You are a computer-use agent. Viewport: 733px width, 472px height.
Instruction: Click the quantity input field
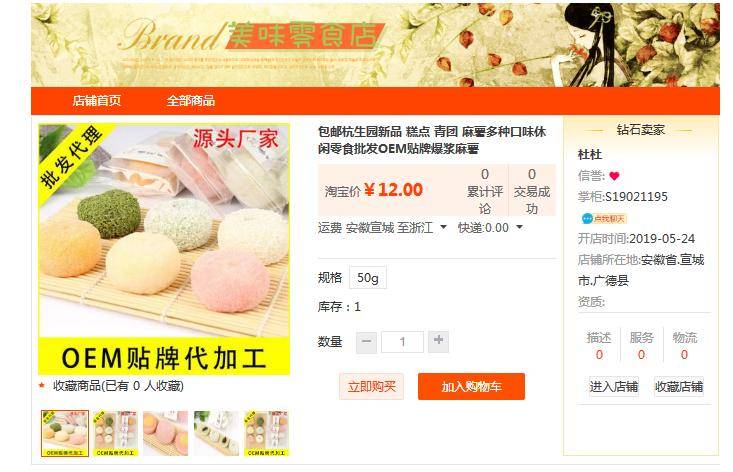click(402, 342)
